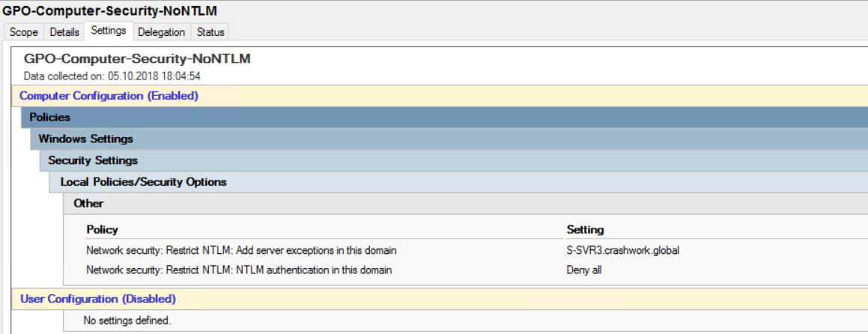The width and height of the screenshot is (868, 334).
Task: Collapse Local Policies/Security Options section
Action: pyautogui.click(x=143, y=182)
